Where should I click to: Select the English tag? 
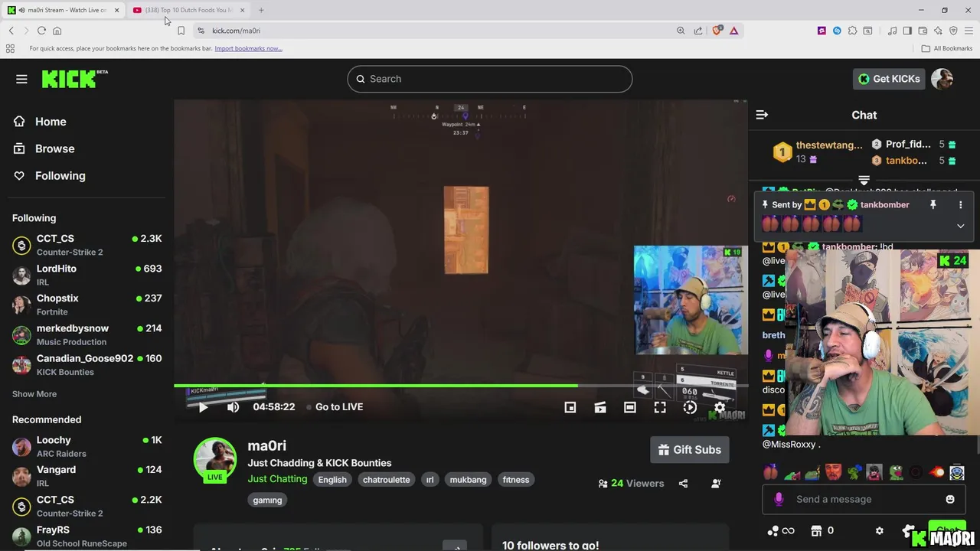coord(332,480)
